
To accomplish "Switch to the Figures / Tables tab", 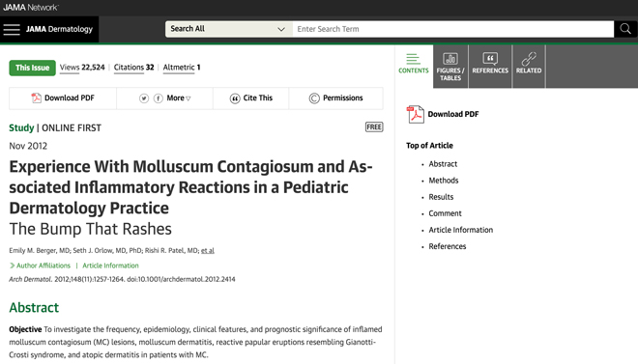I will pos(450,67).
